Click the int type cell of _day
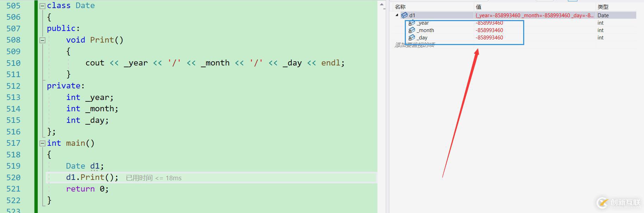Screen dimensions: 644x213 (x=600, y=38)
